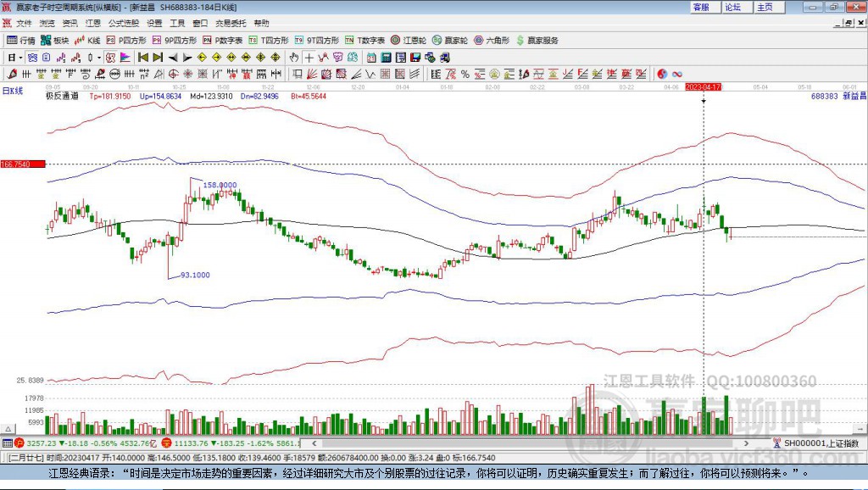
Task: Select the Gann fan lines tool
Action: point(312,74)
